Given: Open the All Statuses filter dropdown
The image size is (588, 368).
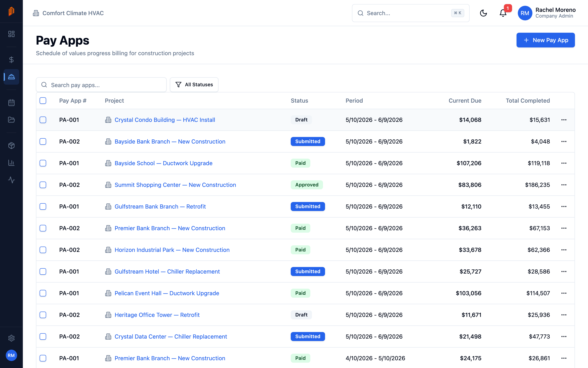Looking at the screenshot, I should (x=194, y=85).
